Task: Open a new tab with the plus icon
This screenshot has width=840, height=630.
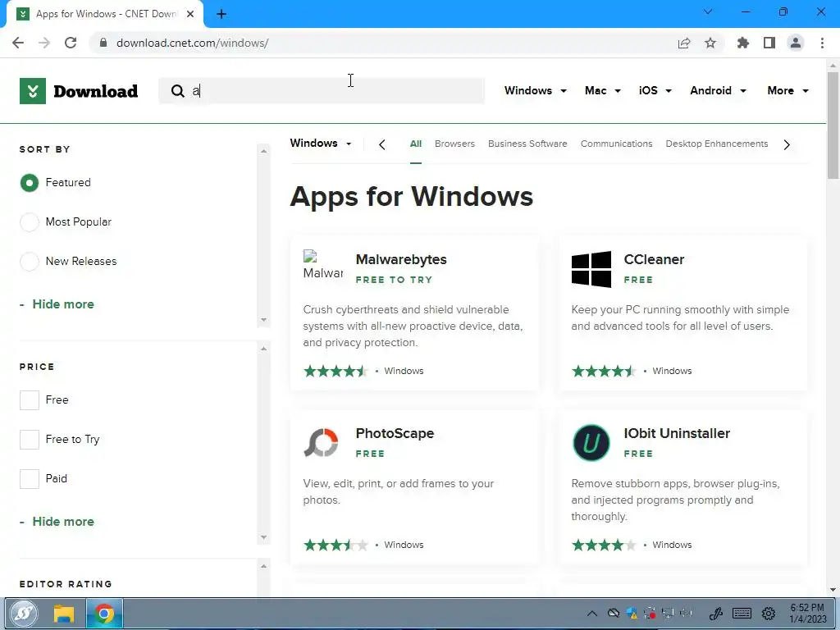Action: [x=221, y=14]
